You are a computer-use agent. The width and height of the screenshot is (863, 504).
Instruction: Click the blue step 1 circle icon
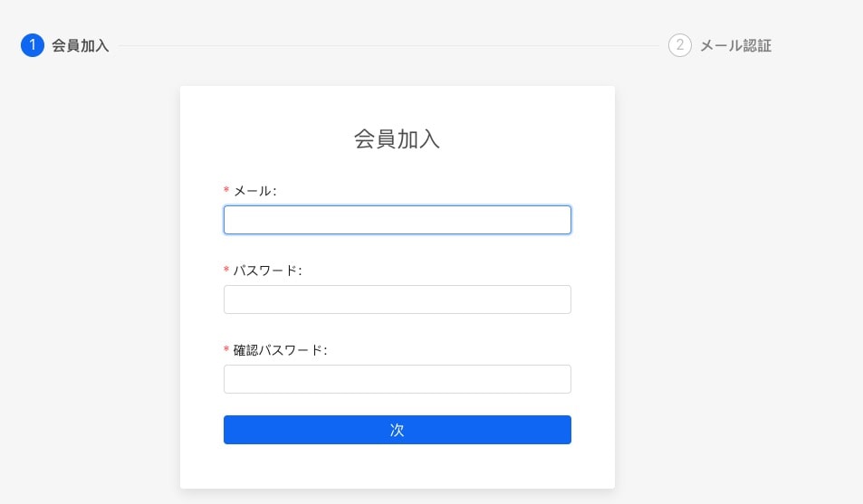[33, 45]
